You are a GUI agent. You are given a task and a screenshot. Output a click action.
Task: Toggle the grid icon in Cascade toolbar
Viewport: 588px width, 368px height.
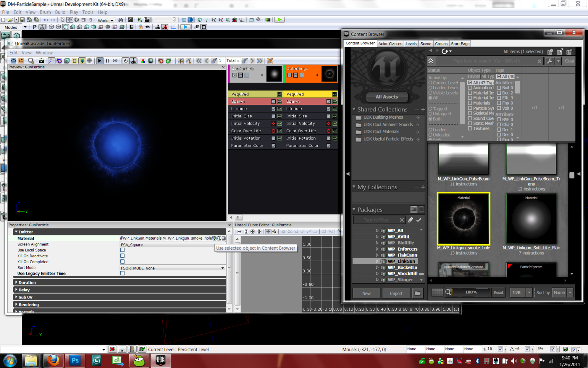pyautogui.click(x=90, y=60)
